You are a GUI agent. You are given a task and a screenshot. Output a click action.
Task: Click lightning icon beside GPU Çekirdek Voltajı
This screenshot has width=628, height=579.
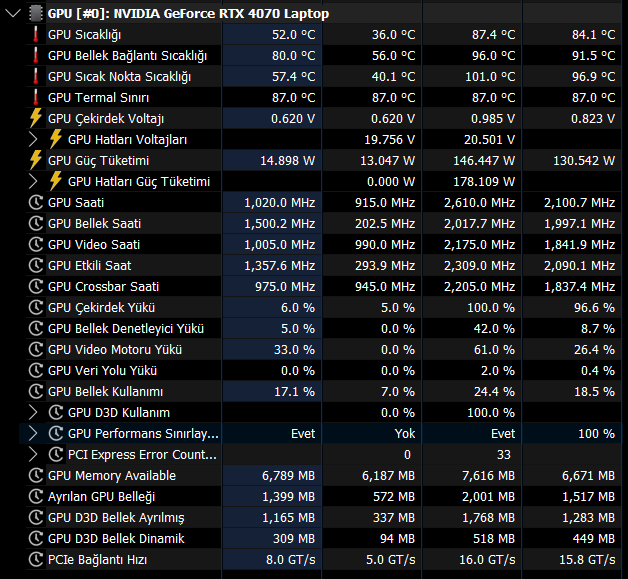click(36, 119)
